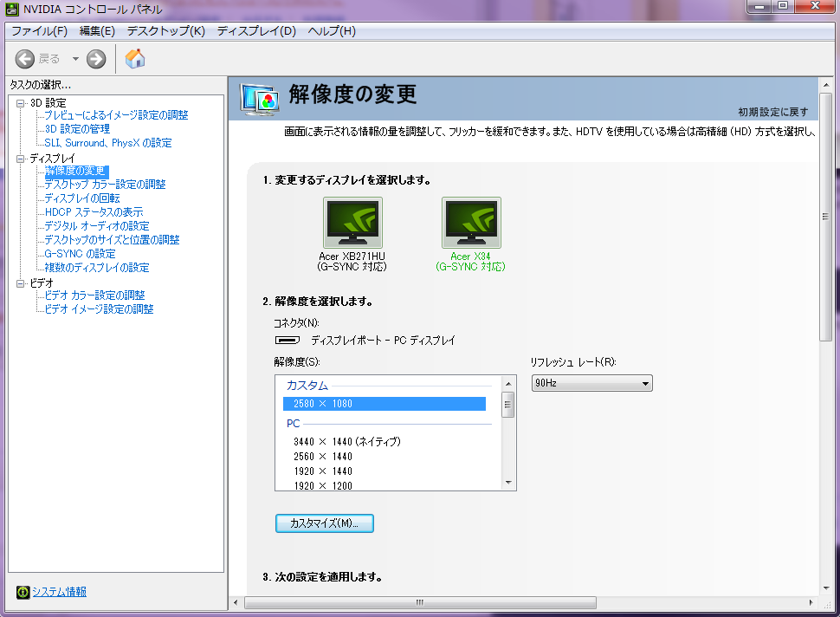The image size is (840, 617).
Task: Open G-SYNC の設定 page
Action: (80, 254)
